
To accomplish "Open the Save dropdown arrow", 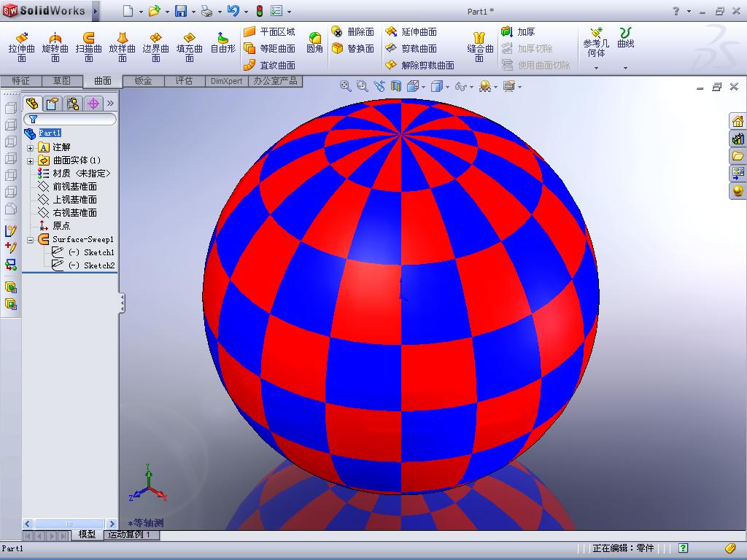I will 193,12.
